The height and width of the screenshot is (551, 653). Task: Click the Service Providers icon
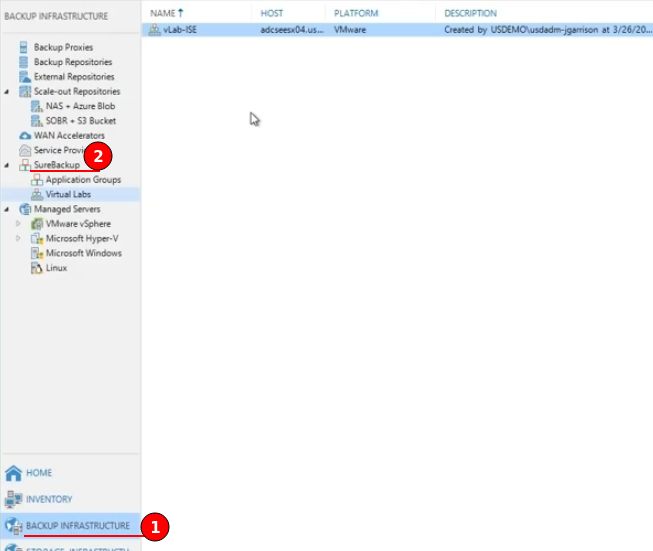(25, 150)
